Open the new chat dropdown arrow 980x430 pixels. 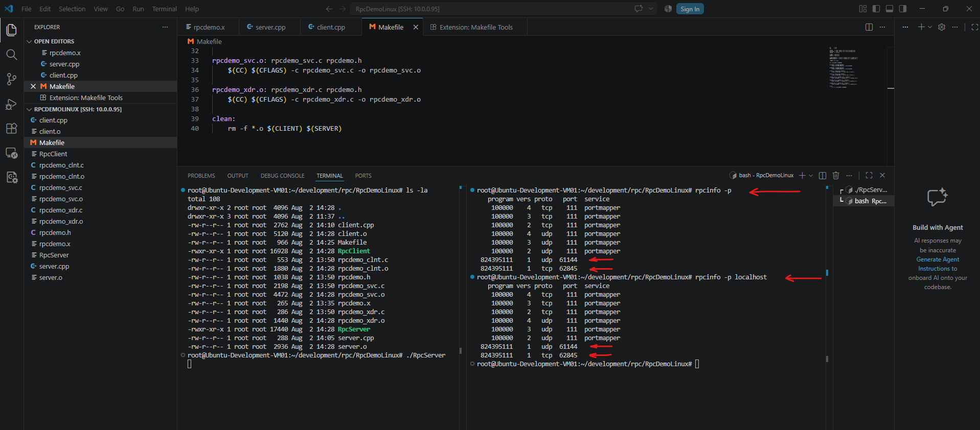(930, 27)
